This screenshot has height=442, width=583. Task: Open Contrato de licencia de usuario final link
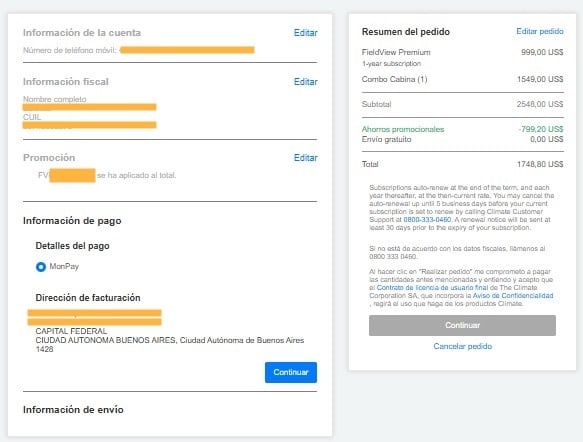[x=432, y=288]
